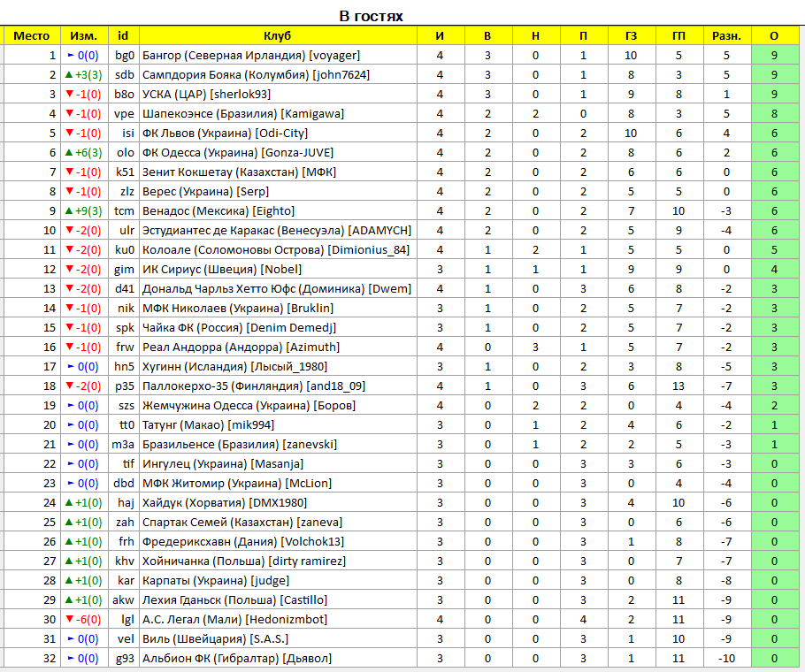Select club 'А.С. Легал (Мали) [Hedonizmbot]'
Screen dimensions: 805x672
pyautogui.click(x=234, y=620)
